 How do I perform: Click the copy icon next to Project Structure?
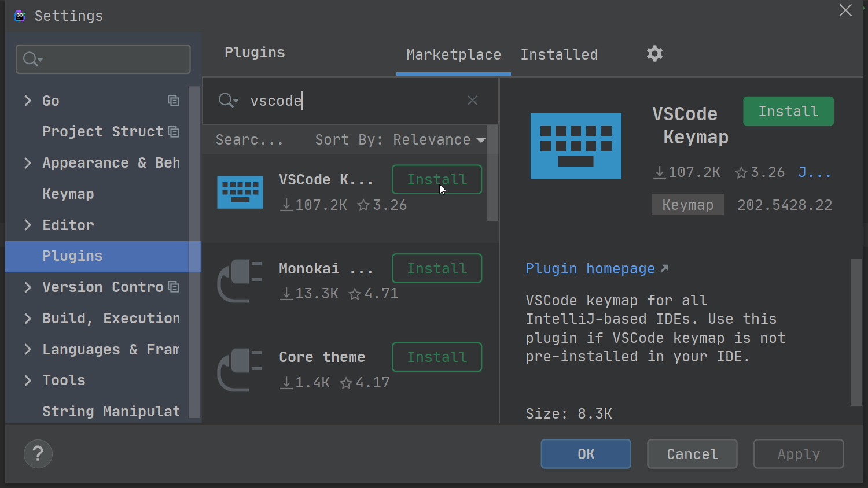tap(174, 132)
